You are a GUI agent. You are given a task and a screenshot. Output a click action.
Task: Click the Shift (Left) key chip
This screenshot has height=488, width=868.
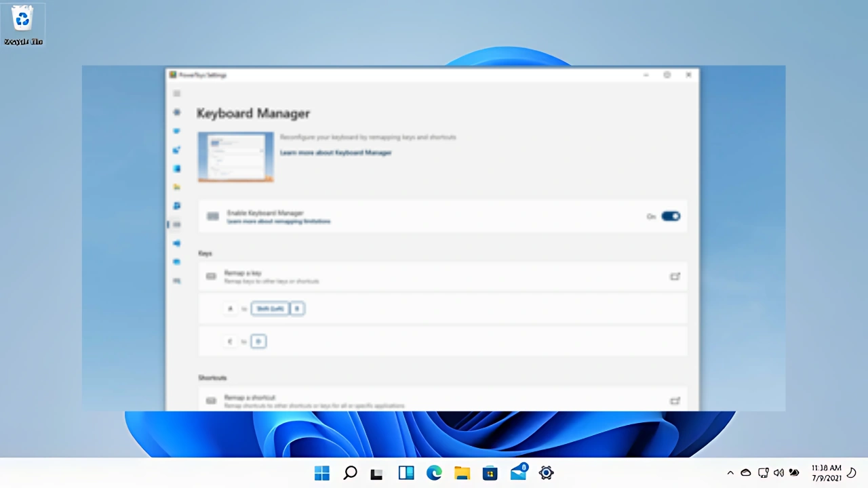(270, 308)
